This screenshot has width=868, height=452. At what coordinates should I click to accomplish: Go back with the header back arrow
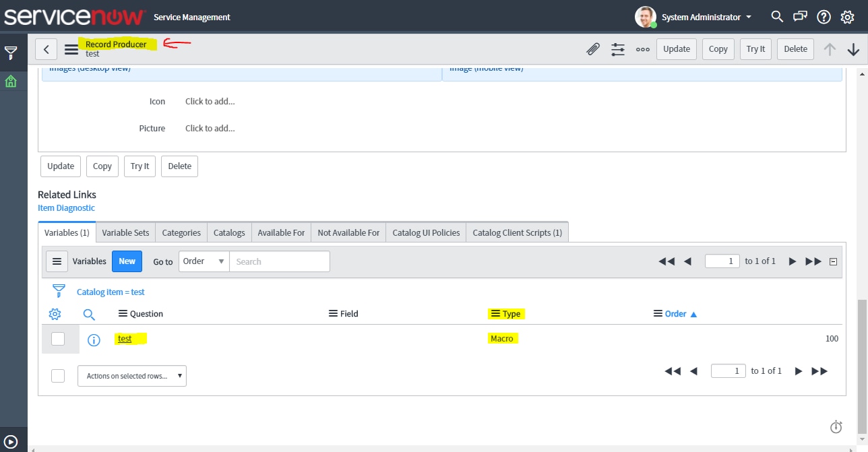[x=46, y=49]
